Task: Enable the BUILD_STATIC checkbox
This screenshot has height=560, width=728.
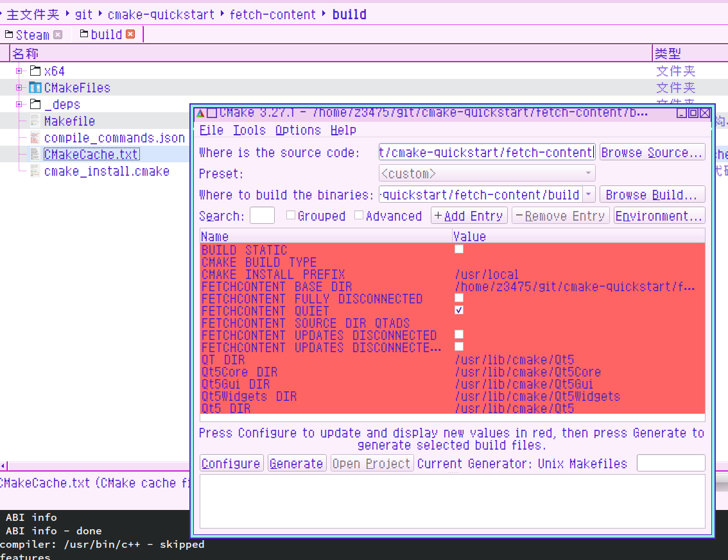Action: pyautogui.click(x=459, y=249)
